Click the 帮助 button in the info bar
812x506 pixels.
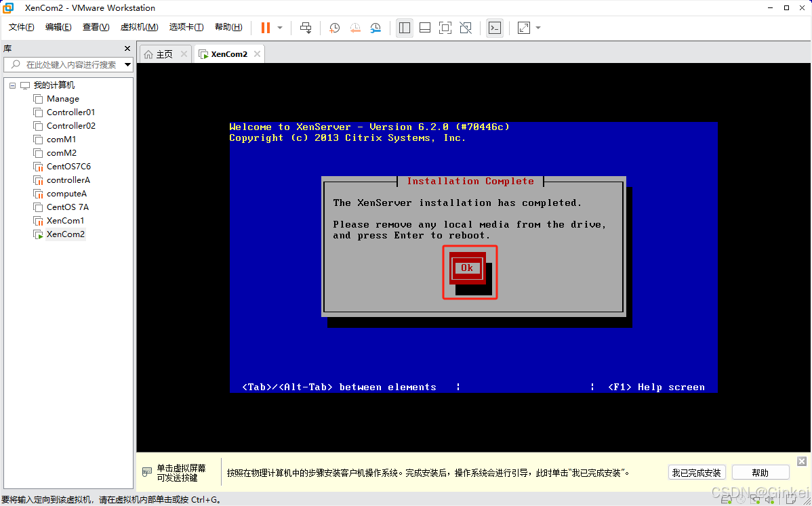point(760,472)
